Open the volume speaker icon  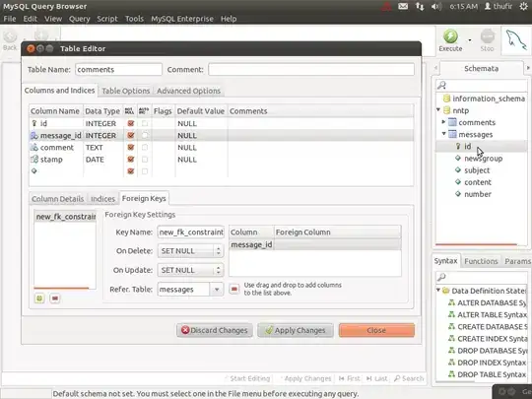436,6
